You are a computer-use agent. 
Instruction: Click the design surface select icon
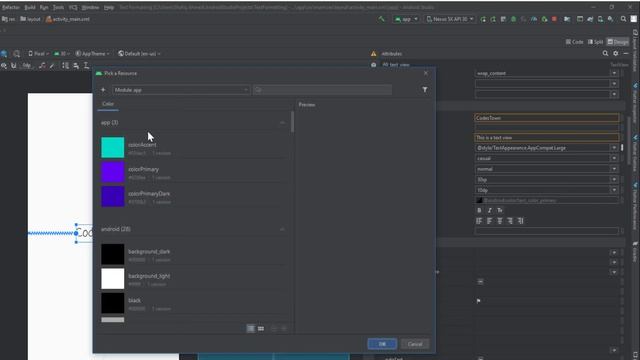click(x=4, y=53)
